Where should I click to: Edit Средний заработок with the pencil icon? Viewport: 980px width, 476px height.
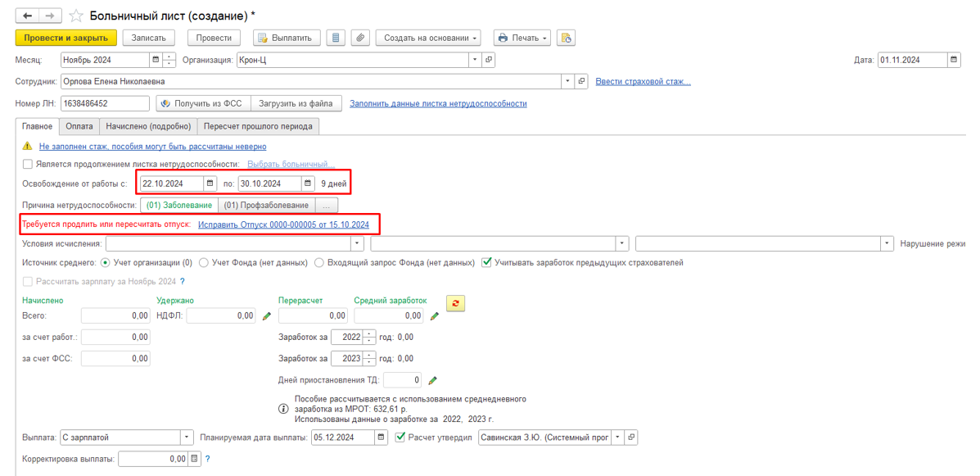pos(435,316)
